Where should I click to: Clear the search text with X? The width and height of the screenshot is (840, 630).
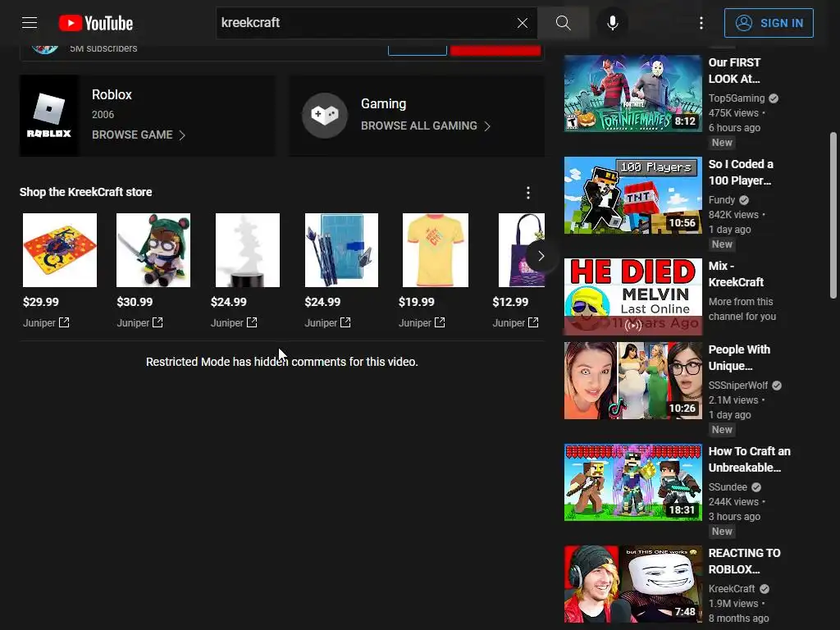pos(523,22)
